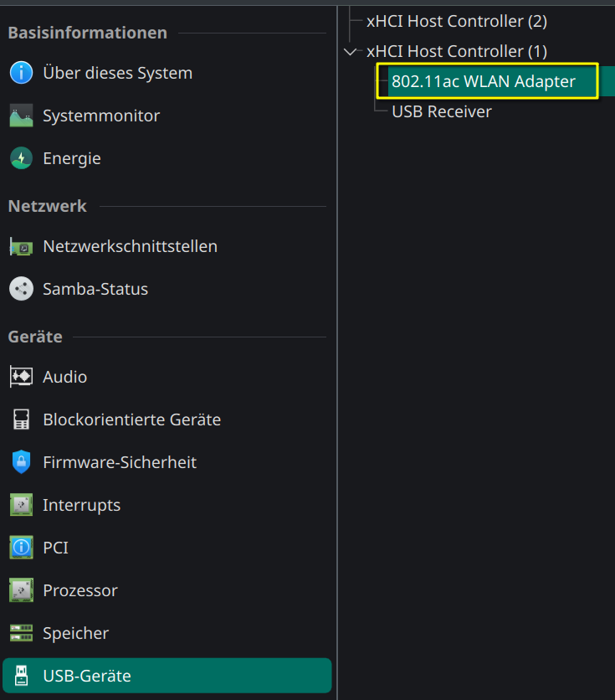Select the USB Receiver device entry
The height and width of the screenshot is (700, 615).
pyautogui.click(x=442, y=111)
